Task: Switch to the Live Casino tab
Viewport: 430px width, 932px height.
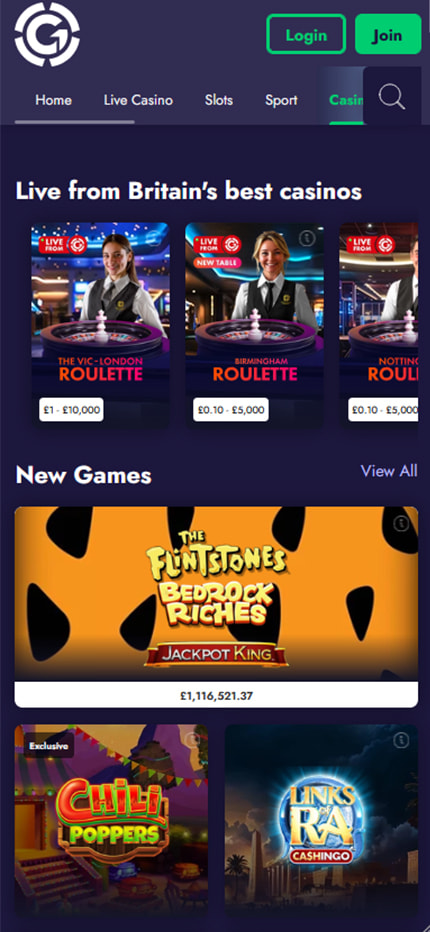Action: (x=138, y=100)
